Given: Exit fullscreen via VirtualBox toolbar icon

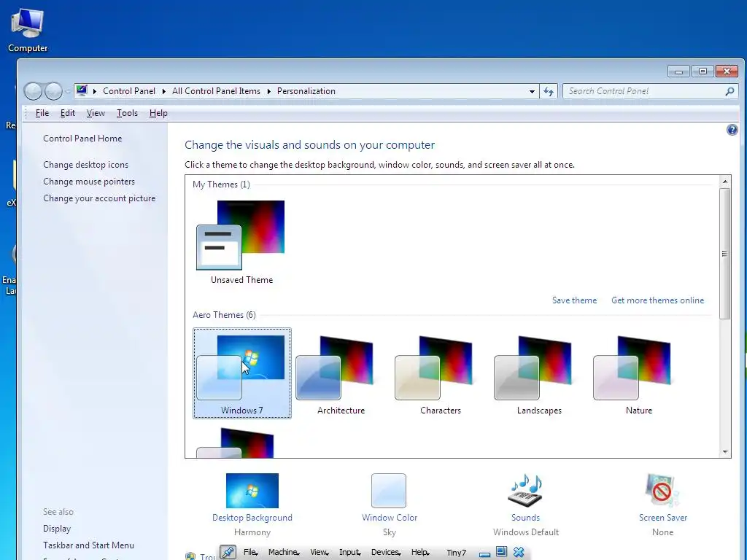Looking at the screenshot, I should pyautogui.click(x=501, y=552).
